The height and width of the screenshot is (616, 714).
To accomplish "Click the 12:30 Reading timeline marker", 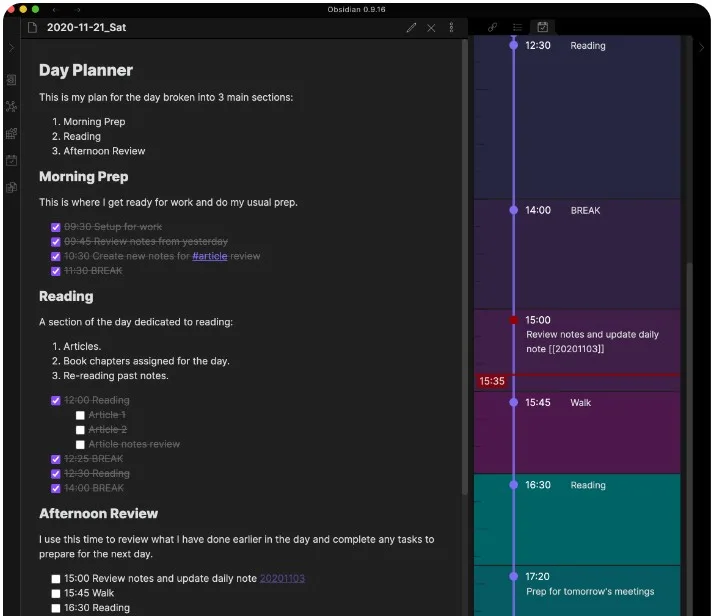I will point(514,45).
